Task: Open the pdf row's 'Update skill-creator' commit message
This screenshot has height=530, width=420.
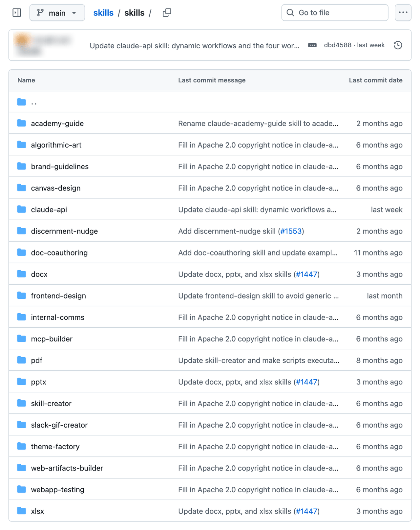Action: pos(259,360)
